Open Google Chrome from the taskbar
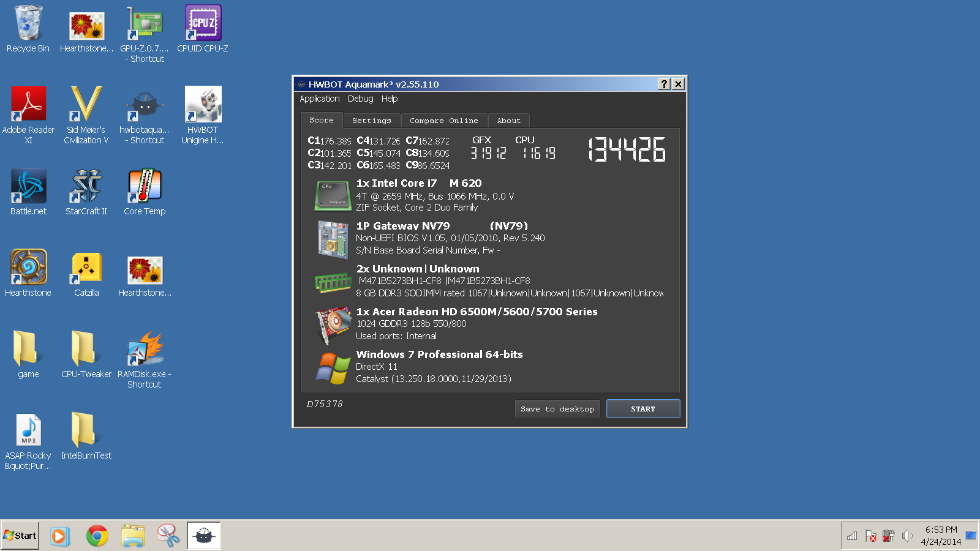This screenshot has height=551, width=980. [x=97, y=536]
